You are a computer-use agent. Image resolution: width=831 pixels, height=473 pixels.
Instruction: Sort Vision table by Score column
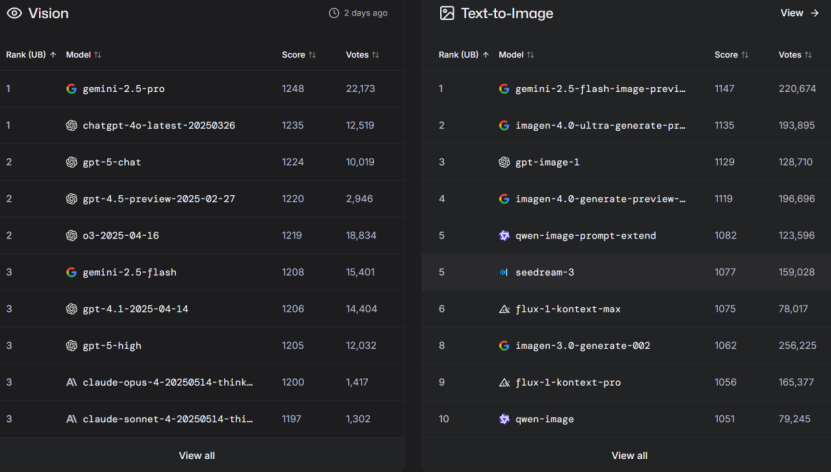[x=299, y=54]
